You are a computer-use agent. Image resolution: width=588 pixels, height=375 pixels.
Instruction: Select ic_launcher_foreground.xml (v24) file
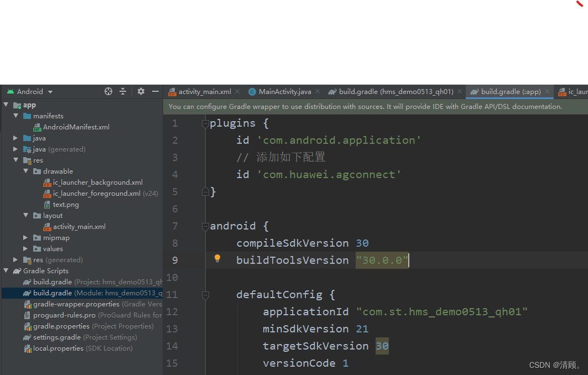point(101,194)
